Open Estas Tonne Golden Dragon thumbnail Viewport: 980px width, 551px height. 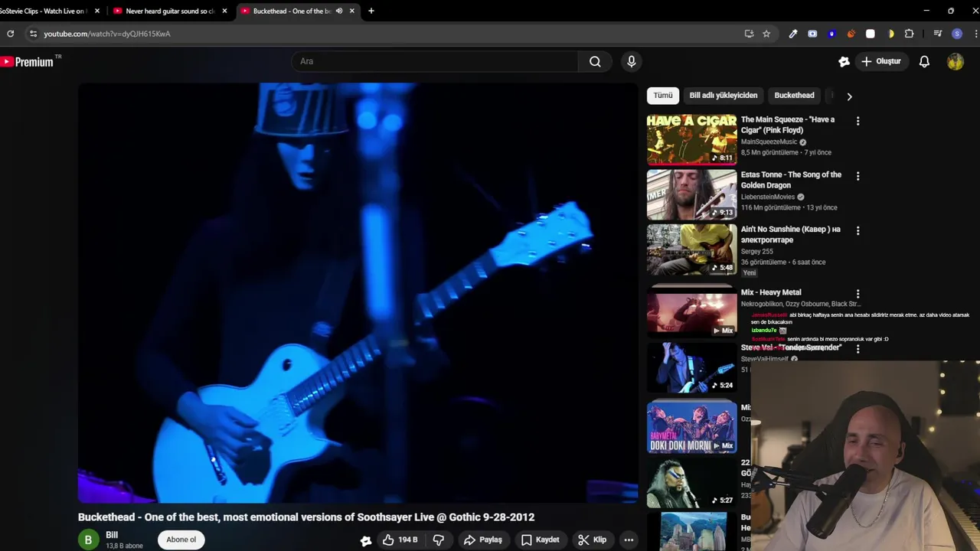(x=691, y=194)
